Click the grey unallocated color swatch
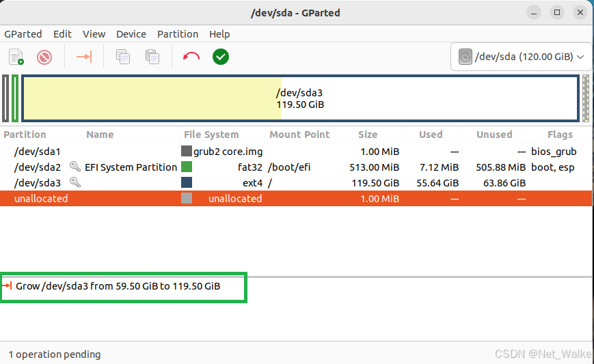Image resolution: width=594 pixels, height=364 pixels. click(x=187, y=198)
